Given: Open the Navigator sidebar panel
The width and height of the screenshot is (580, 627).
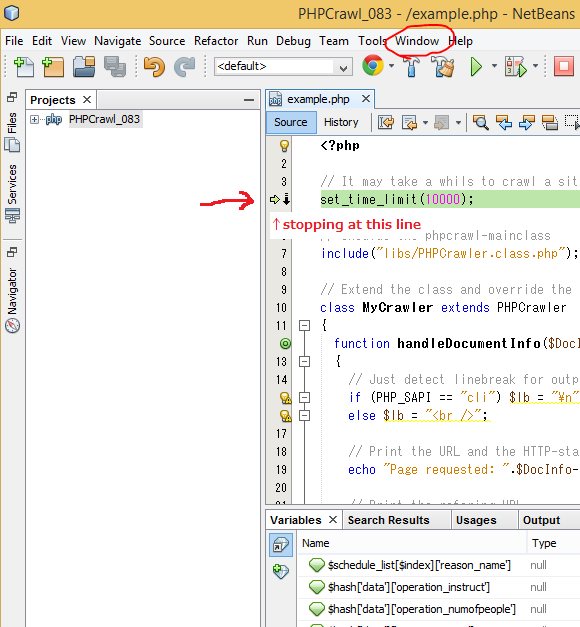Looking at the screenshot, I should (x=12, y=300).
